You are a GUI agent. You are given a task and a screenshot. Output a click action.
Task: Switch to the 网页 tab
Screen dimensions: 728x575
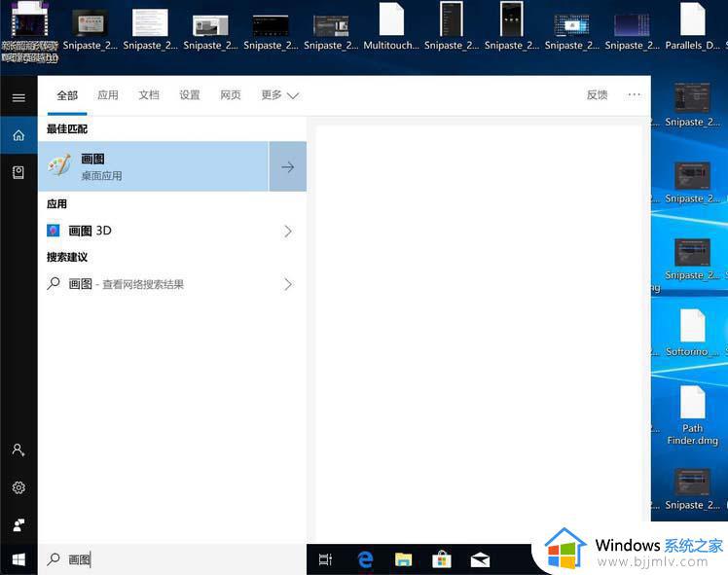click(x=231, y=95)
